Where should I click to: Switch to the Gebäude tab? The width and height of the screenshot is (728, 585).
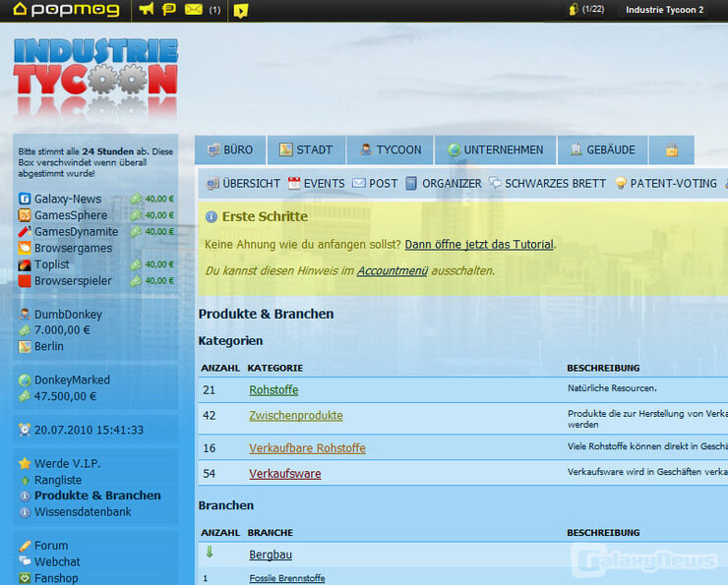click(x=603, y=149)
